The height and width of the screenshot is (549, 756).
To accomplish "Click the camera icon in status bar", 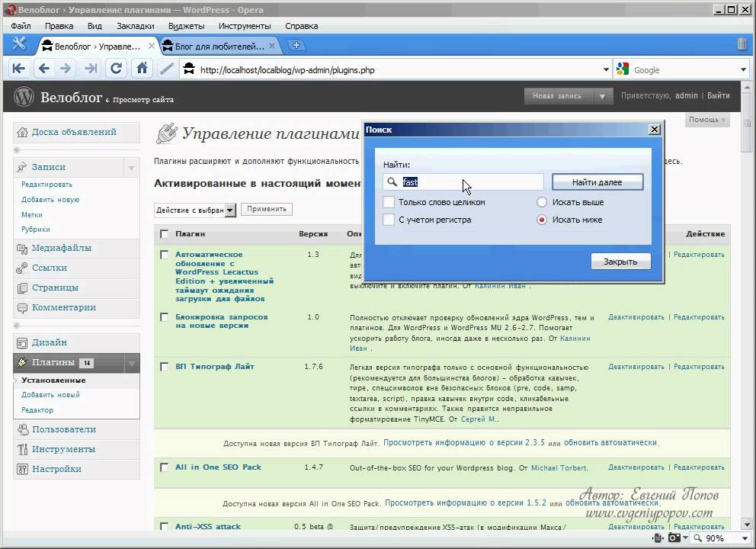I will [x=674, y=538].
